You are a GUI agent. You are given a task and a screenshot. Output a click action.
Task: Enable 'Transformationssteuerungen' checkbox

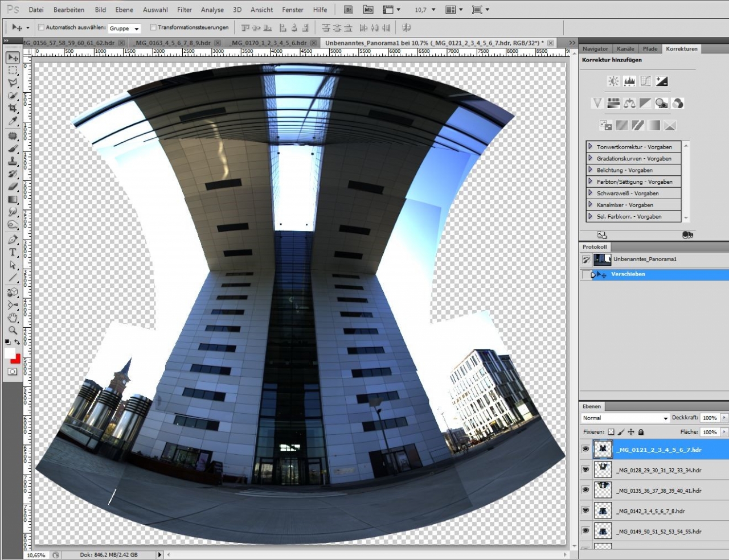click(153, 27)
